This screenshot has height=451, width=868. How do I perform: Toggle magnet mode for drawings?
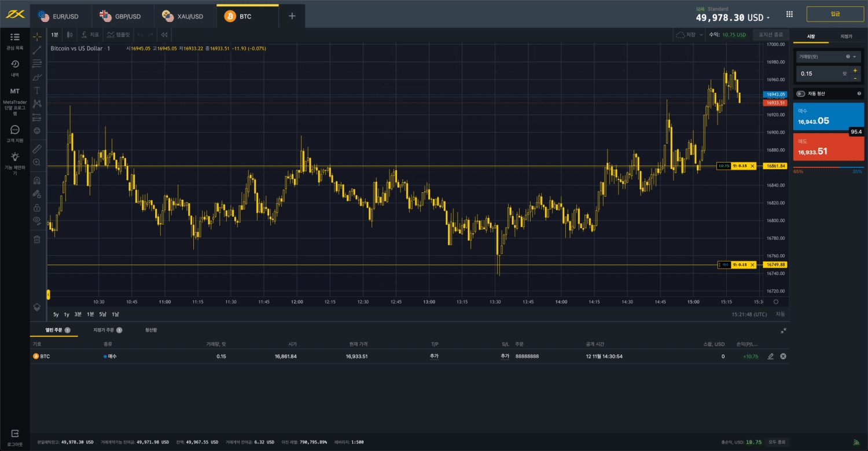click(x=37, y=180)
